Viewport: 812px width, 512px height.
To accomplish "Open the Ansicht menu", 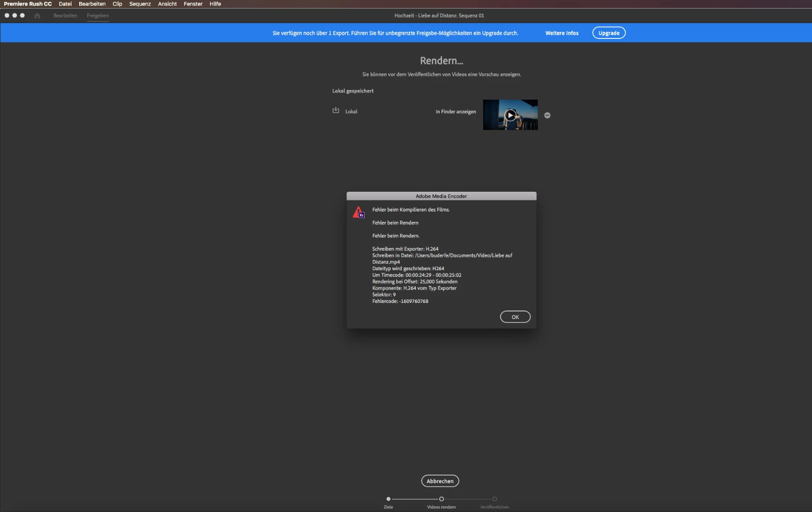I will [167, 4].
